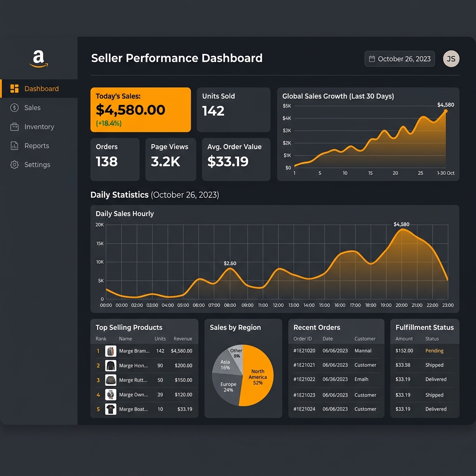Screen dimensions: 476x476
Task: Open order #1E21020 in Recent Orders
Action: (x=304, y=350)
